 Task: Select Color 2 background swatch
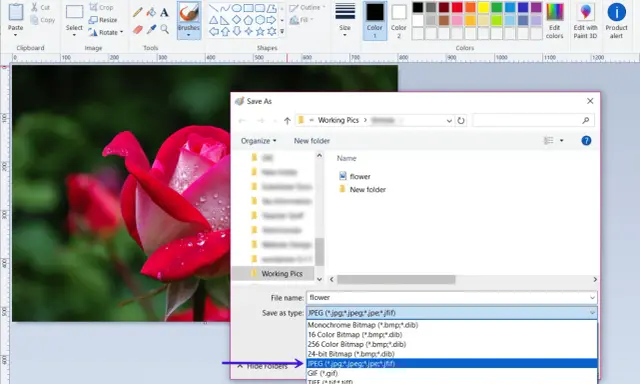[398, 20]
